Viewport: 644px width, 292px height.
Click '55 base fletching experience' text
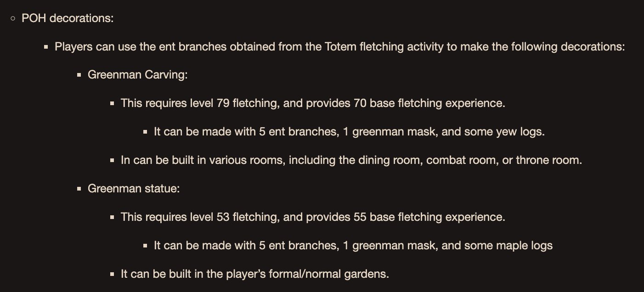point(429,217)
